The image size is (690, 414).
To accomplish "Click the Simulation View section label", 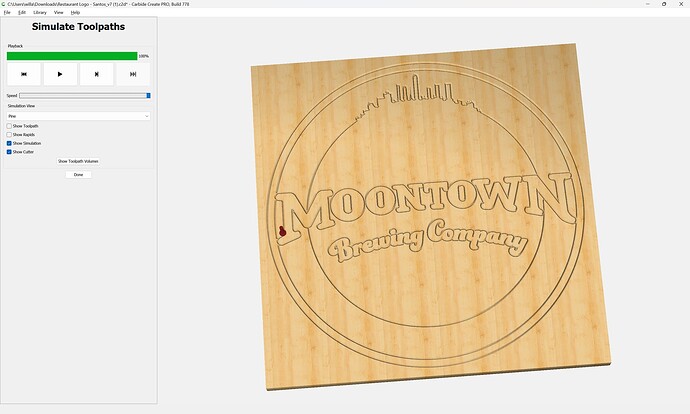I will point(21,106).
